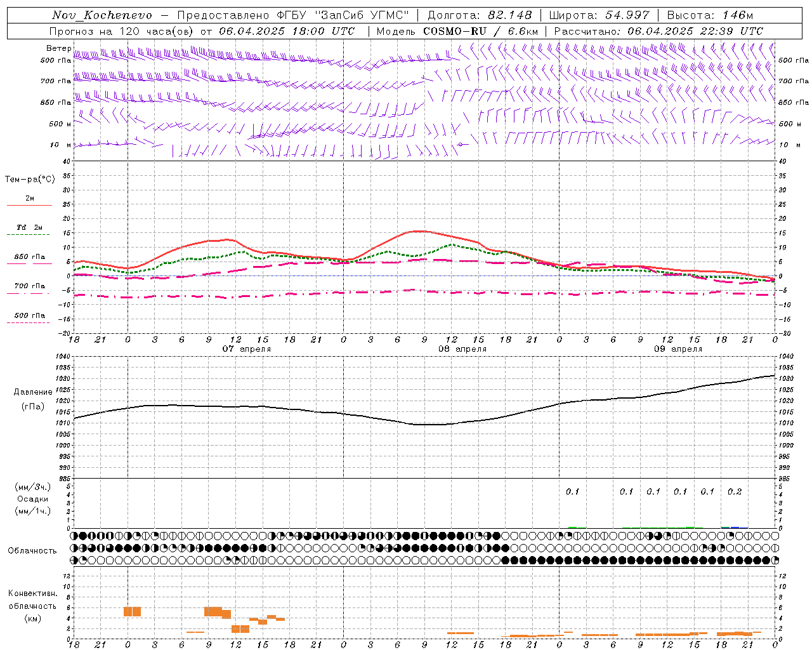Click the "(км)" unit under convective cloudiness
Screen dimensions: 812x650
[33, 618]
